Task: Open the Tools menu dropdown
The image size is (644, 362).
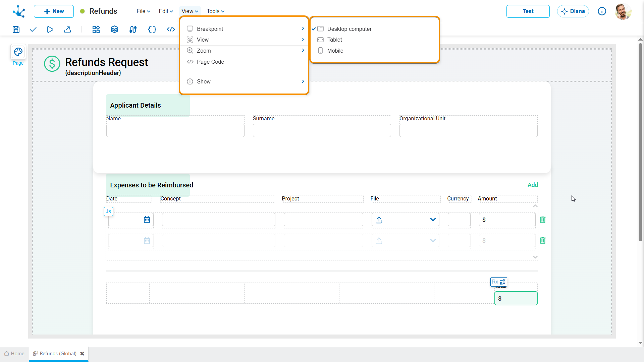Action: tap(215, 11)
